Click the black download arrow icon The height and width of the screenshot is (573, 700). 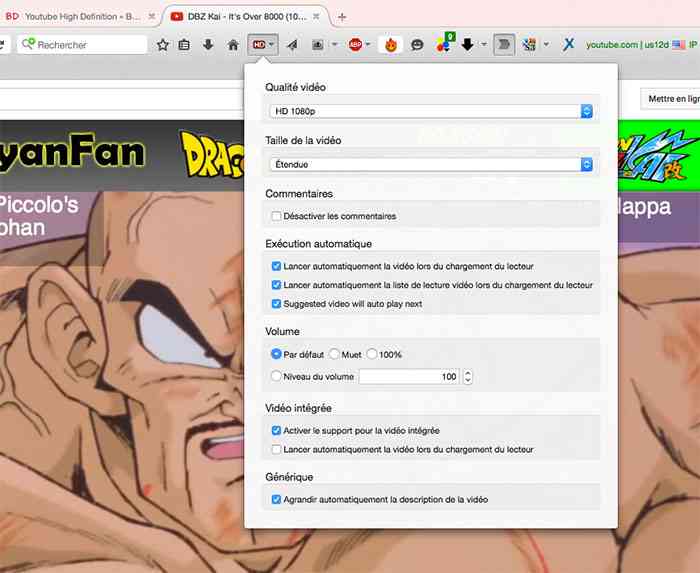pos(467,45)
